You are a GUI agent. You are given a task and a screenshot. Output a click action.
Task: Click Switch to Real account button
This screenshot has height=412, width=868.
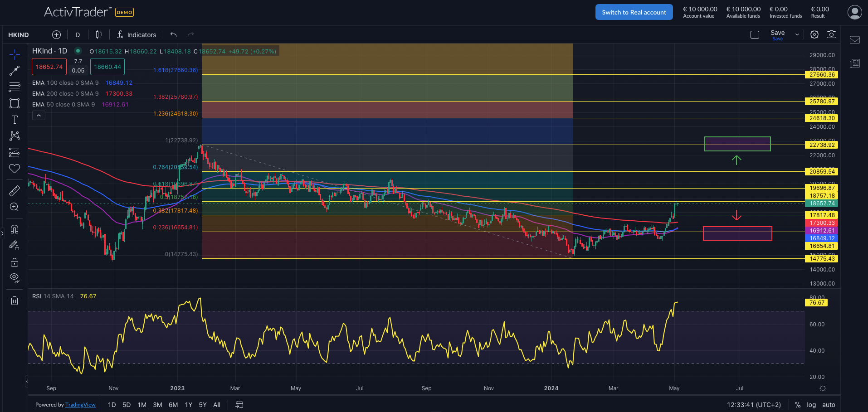634,12
